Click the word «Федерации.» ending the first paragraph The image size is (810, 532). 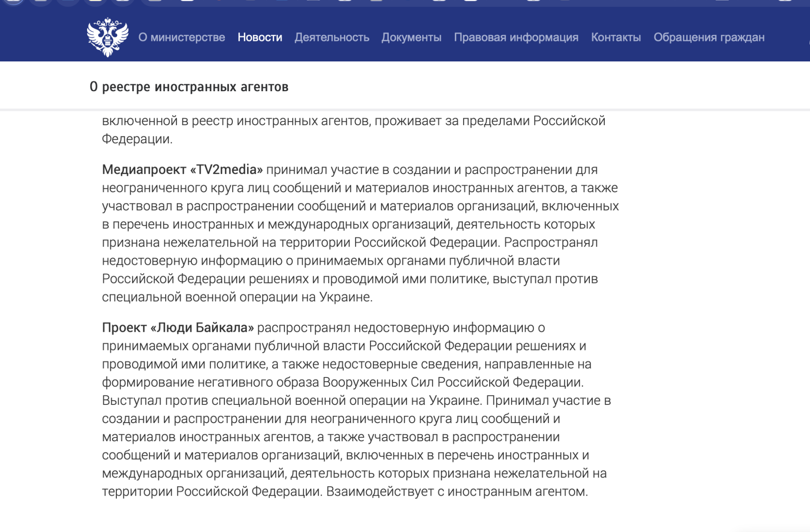[x=137, y=139]
